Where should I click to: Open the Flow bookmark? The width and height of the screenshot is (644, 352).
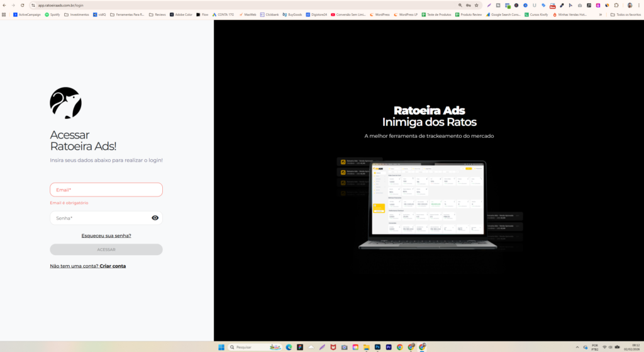tap(203, 14)
